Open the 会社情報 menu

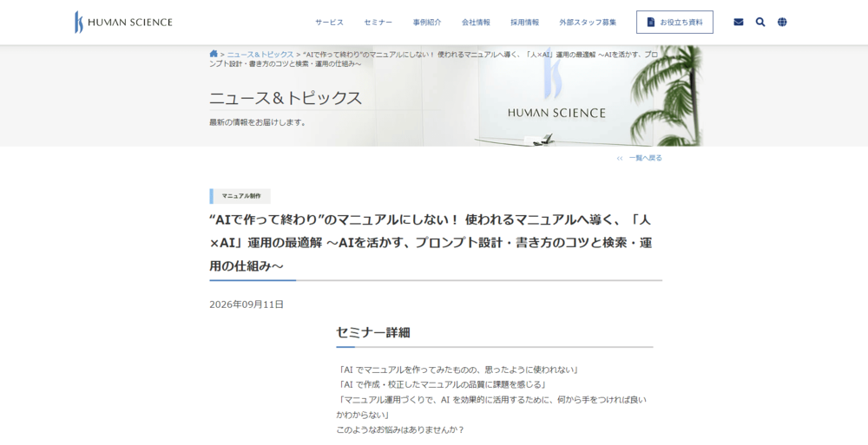[476, 23]
